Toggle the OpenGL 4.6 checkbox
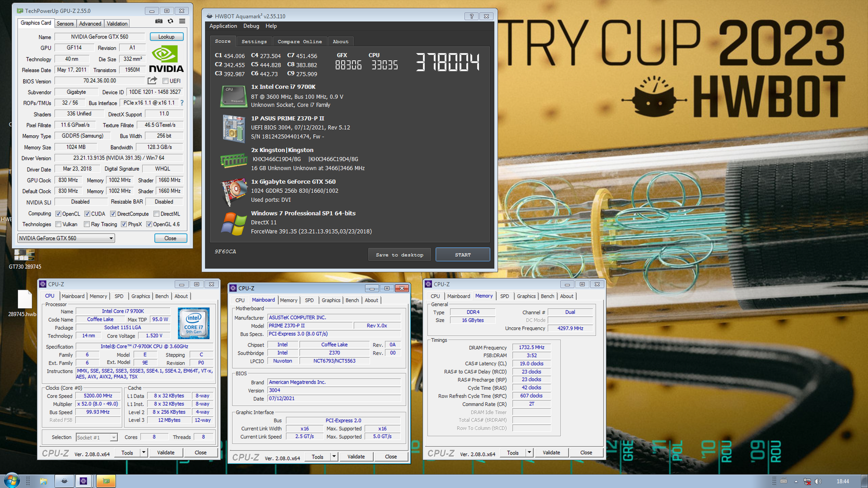The height and width of the screenshot is (488, 868). coord(149,224)
